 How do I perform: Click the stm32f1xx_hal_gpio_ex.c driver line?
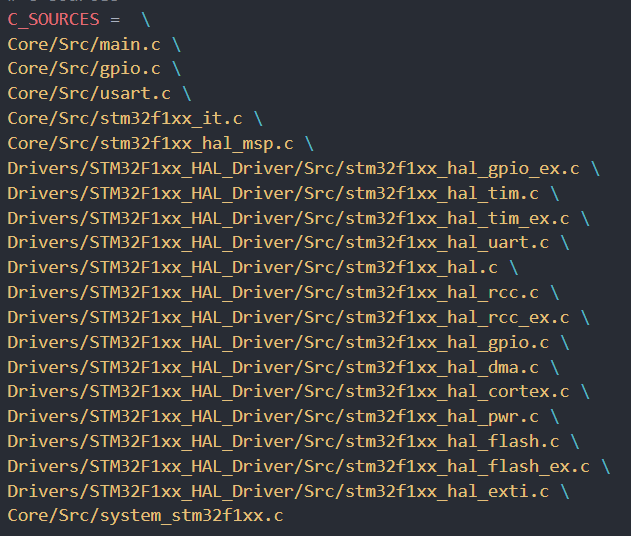tap(293, 169)
